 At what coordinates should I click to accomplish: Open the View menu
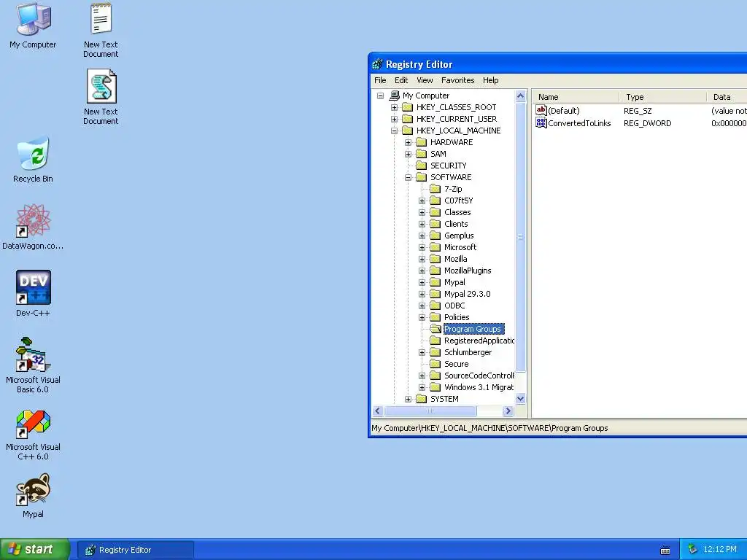point(425,80)
